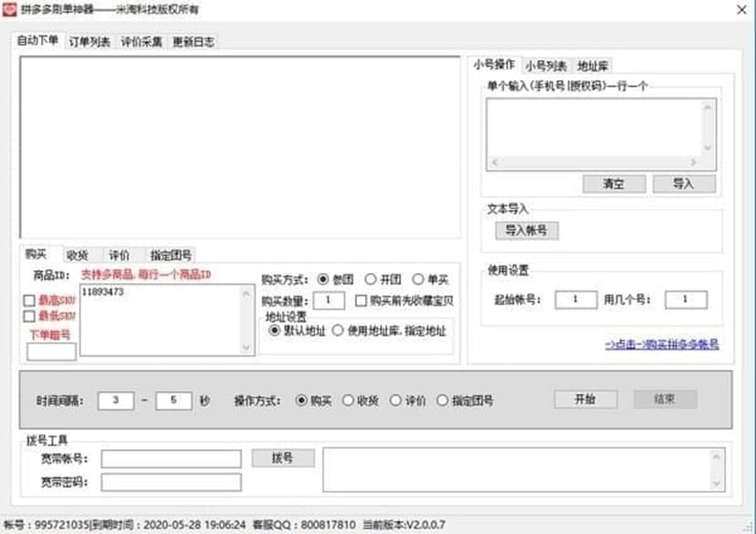Click the 客服QQ 800817810 status text

coord(305,525)
